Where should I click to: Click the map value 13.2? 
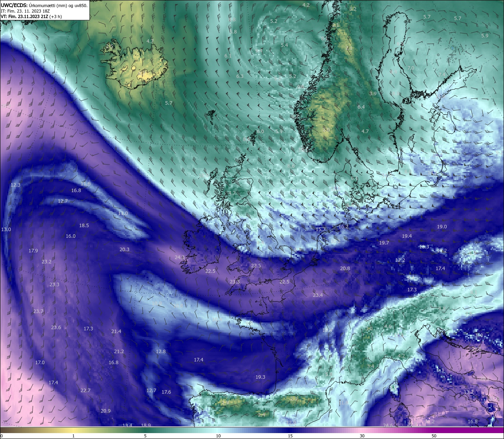point(469,392)
